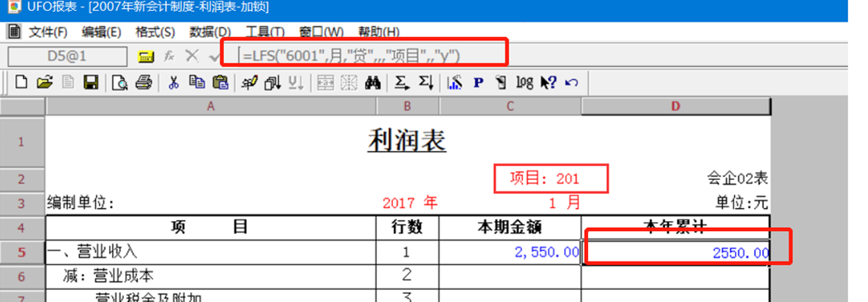The width and height of the screenshot is (868, 302).
Task: Click the greyed-out document icon beside Open
Action: (x=68, y=83)
